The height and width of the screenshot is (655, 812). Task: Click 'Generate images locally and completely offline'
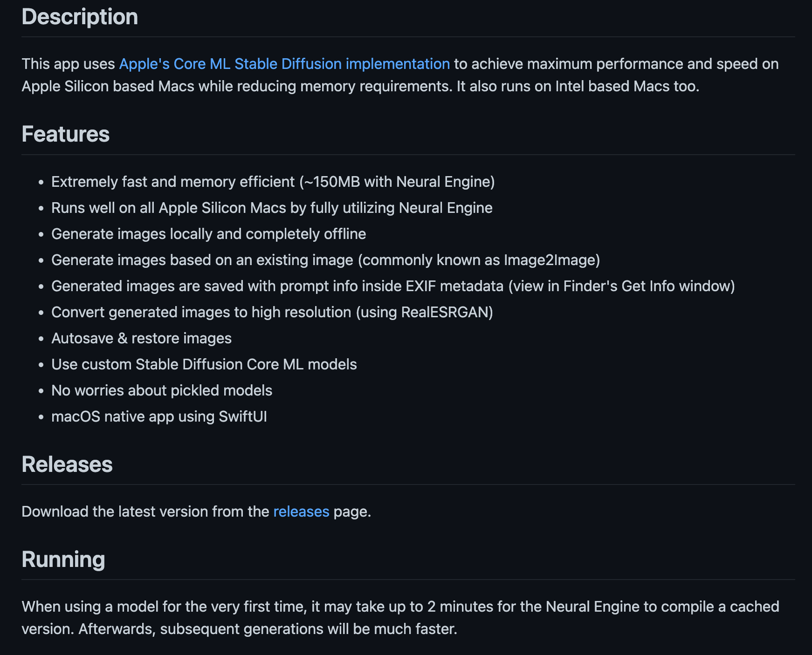point(208,234)
